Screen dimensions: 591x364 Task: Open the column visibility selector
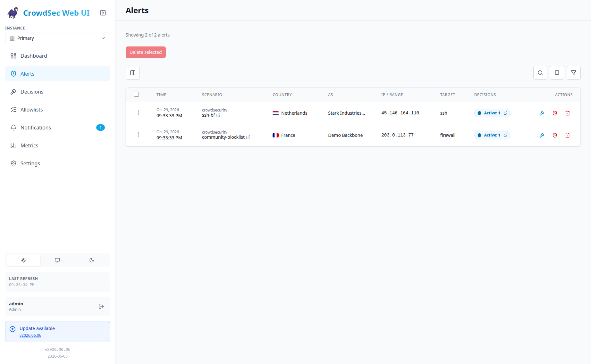click(x=133, y=73)
